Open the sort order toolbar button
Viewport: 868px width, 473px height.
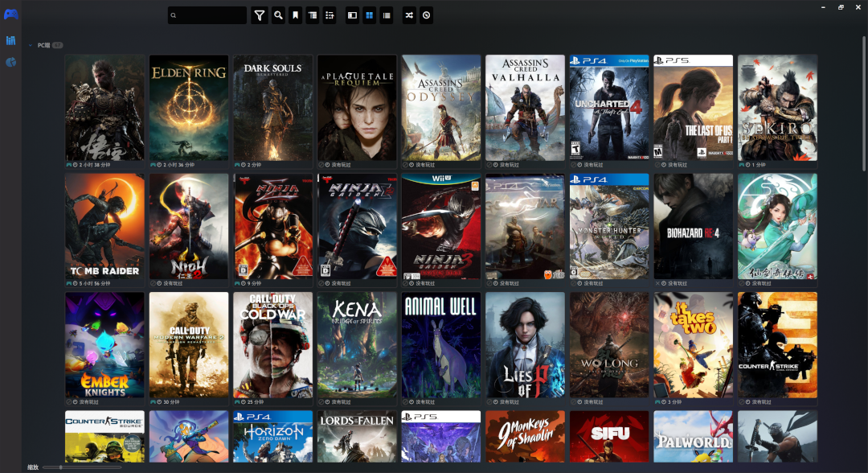click(x=330, y=15)
